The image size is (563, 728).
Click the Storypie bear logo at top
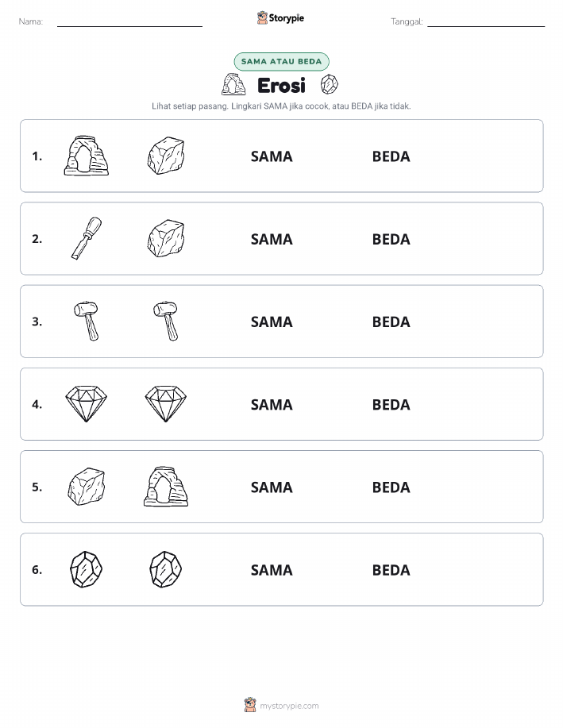pyautogui.click(x=262, y=18)
